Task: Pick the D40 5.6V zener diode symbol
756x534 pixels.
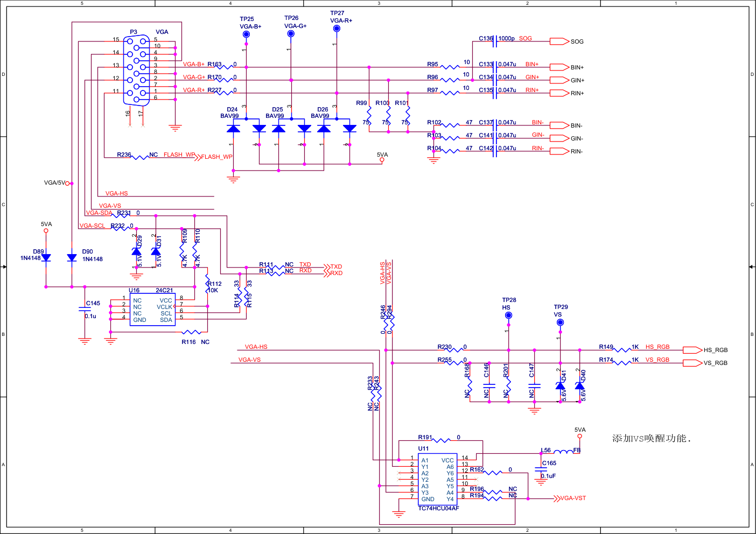Action: 579,385
